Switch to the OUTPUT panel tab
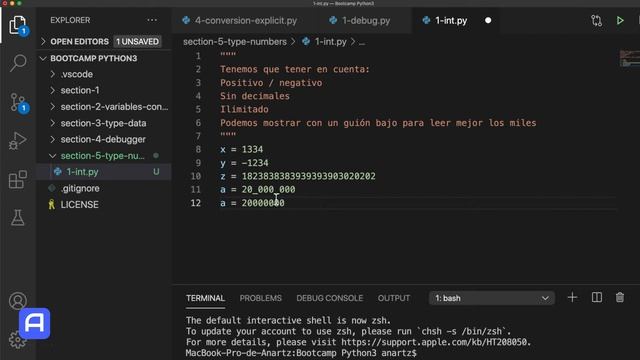 tap(393, 298)
